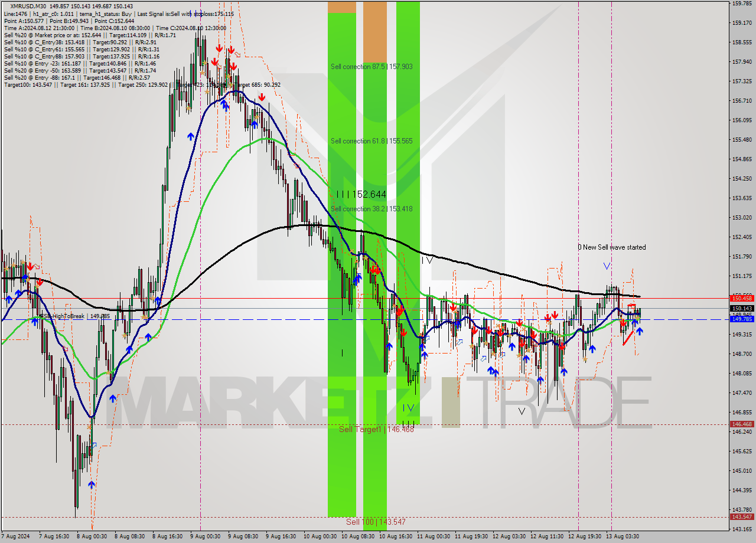Click the 'Sell %20 @ Entry -88: 167.1' line

point(77,78)
